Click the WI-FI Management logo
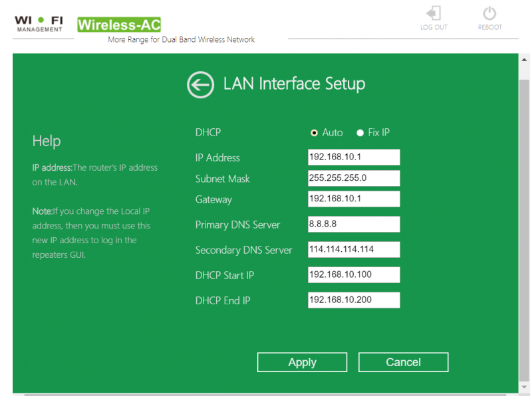 tap(39, 24)
